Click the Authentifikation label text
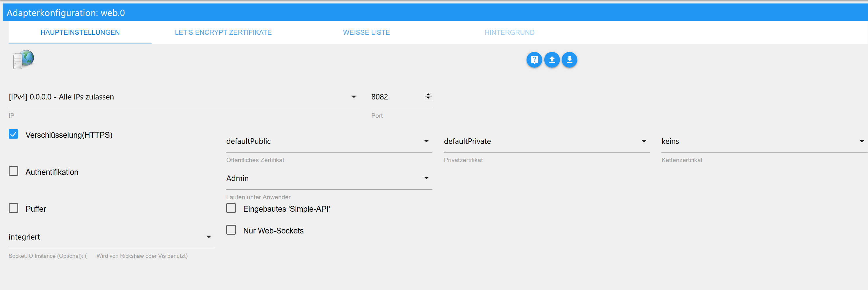This screenshot has width=868, height=290. pos(52,172)
